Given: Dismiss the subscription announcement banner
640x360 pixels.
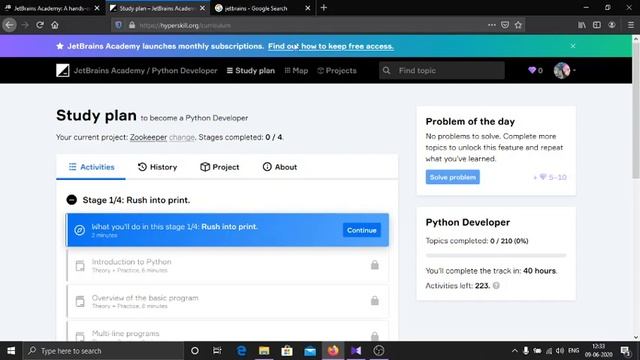Looking at the screenshot, I should 573,46.
